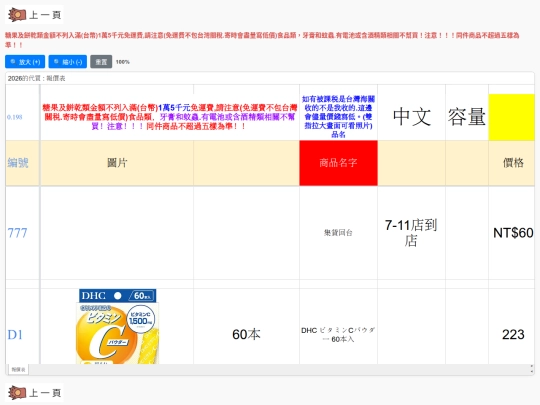Click the 編號 column header
The image size is (540, 405).
point(22,163)
